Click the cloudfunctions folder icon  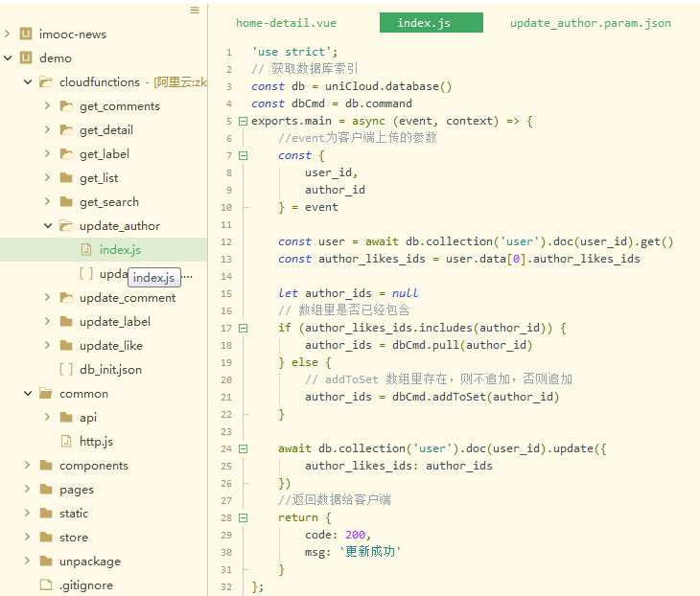click(x=46, y=81)
